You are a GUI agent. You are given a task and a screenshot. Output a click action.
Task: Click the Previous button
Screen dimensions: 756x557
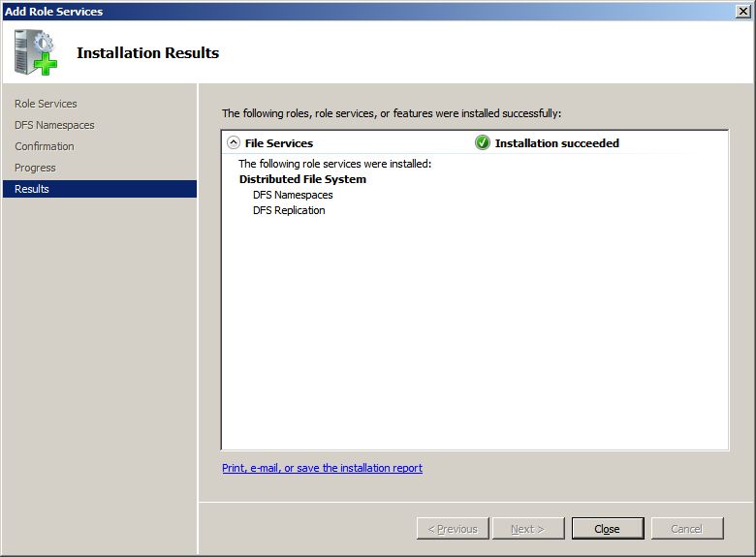(453, 529)
